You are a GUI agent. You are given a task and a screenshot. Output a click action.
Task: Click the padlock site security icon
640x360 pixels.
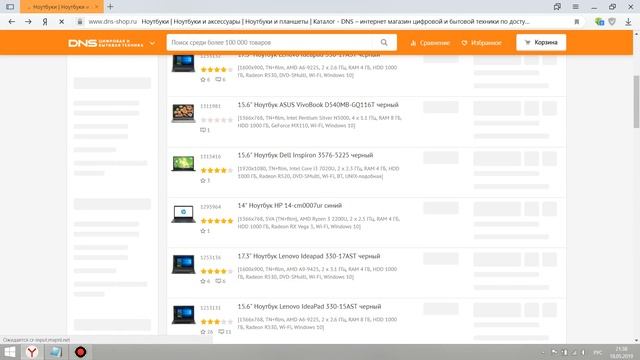pos(80,22)
